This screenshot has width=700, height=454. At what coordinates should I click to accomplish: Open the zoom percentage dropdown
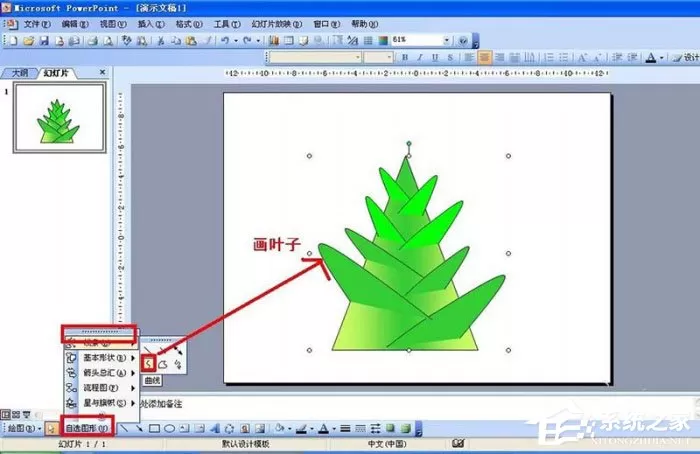click(x=446, y=40)
